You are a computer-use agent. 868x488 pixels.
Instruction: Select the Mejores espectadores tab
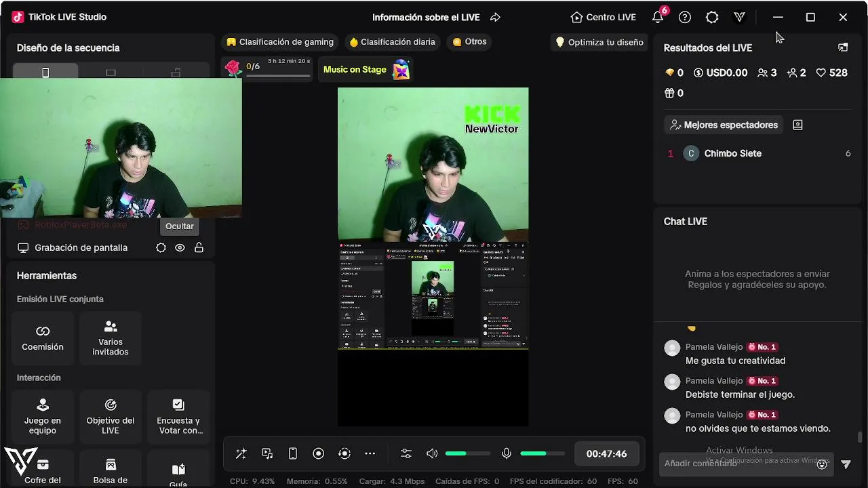tap(724, 125)
